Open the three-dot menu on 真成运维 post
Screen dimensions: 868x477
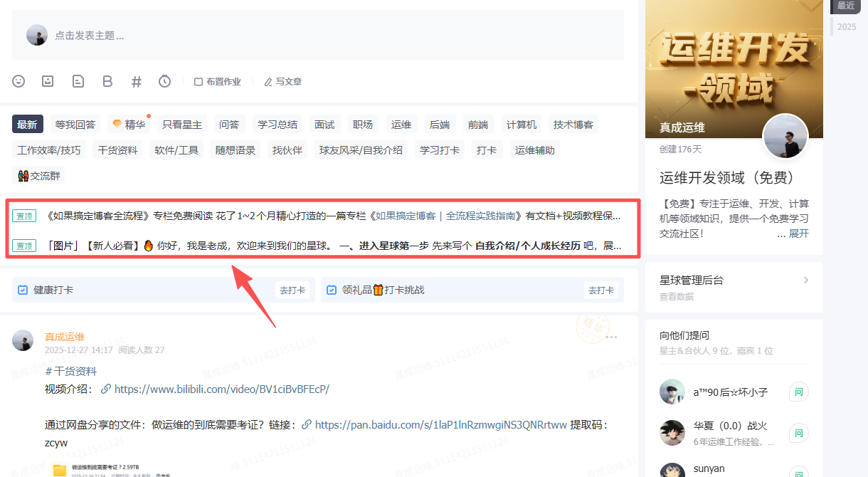tap(611, 337)
